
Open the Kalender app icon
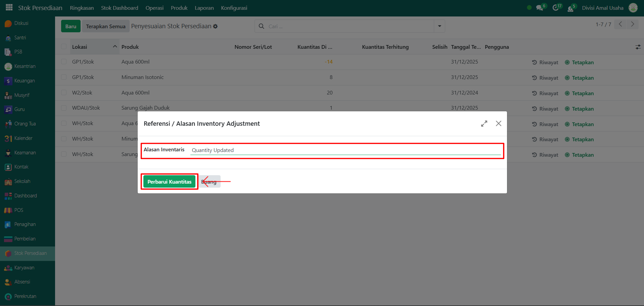[8, 139]
